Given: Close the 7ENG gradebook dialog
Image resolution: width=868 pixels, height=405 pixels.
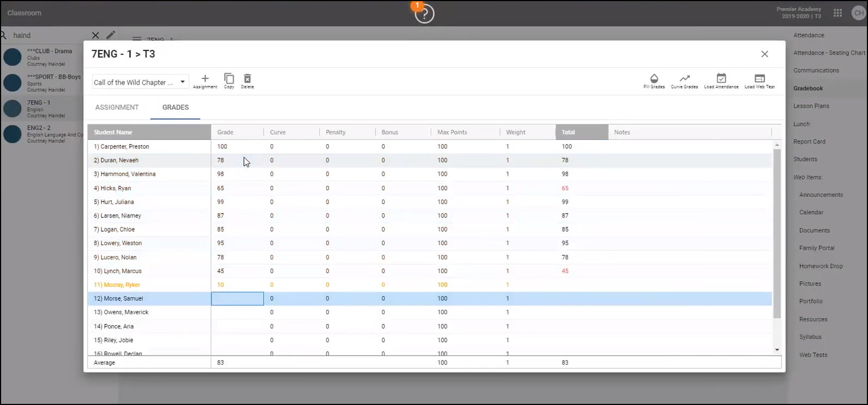Looking at the screenshot, I should (765, 54).
